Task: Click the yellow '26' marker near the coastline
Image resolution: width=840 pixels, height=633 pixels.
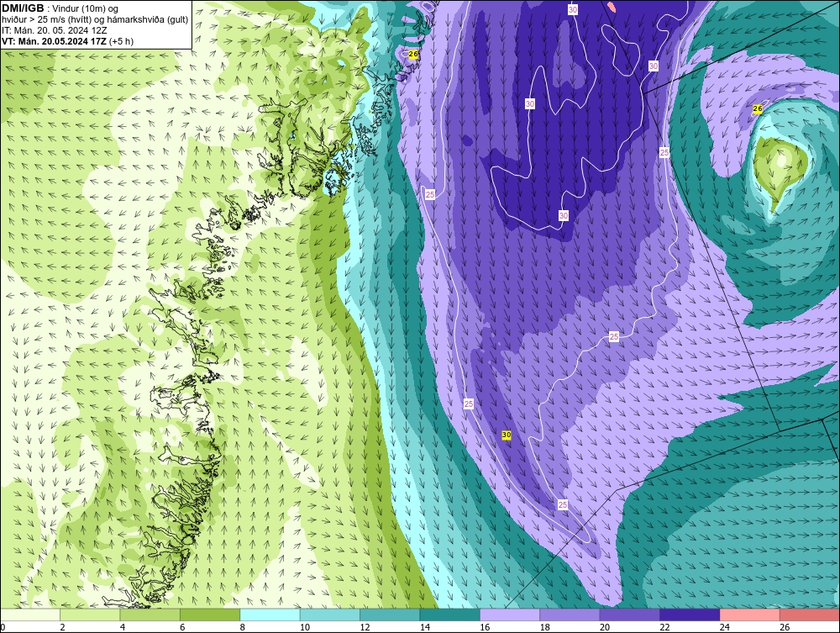Action: (413, 54)
